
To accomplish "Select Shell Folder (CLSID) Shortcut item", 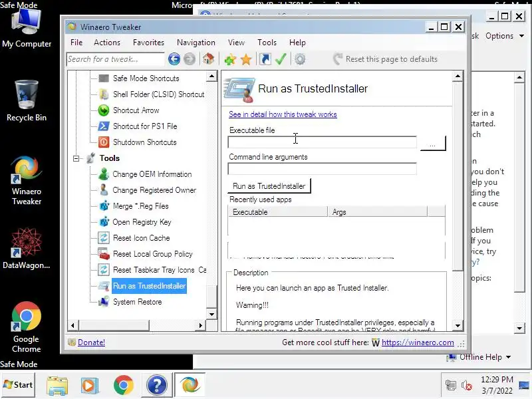I will point(158,94).
